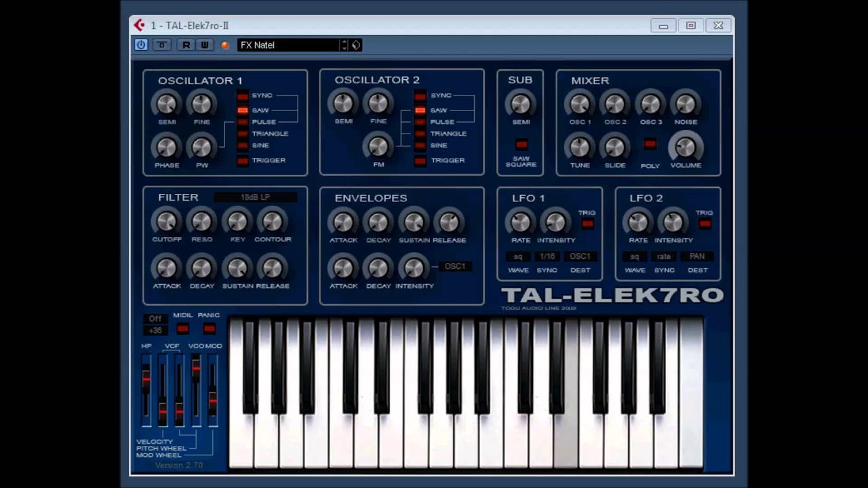The width and height of the screenshot is (868, 488).
Task: Click the Mixer VOLUME knob
Action: click(686, 146)
